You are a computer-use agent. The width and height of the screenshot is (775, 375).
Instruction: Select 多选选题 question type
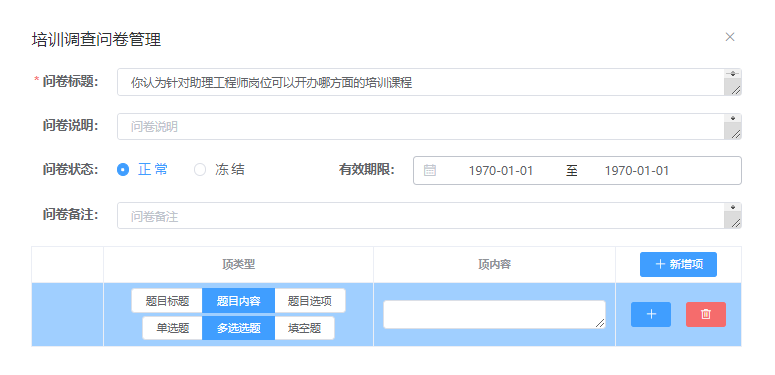[238, 328]
